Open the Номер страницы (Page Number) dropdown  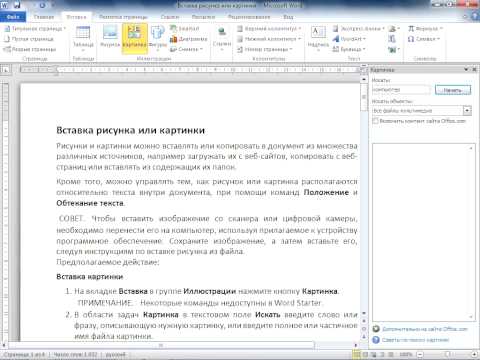coord(265,49)
